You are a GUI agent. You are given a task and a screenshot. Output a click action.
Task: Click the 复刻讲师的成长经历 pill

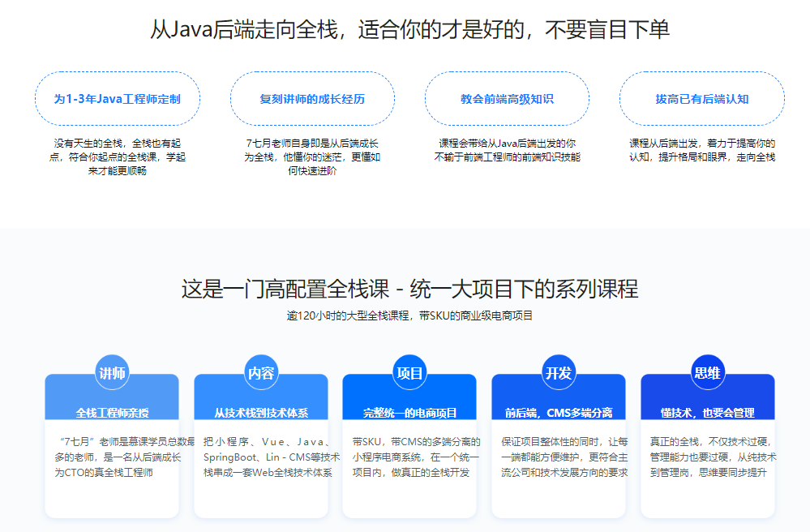312,97
